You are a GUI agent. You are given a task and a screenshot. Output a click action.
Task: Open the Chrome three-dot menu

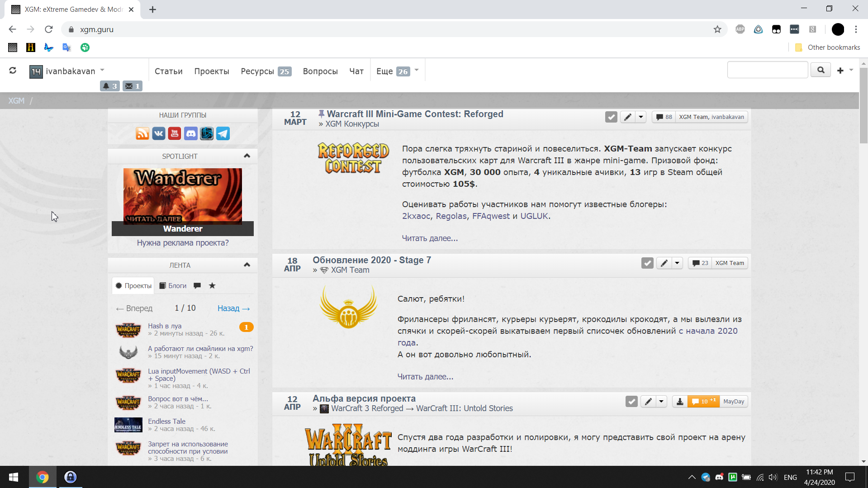[x=856, y=29]
